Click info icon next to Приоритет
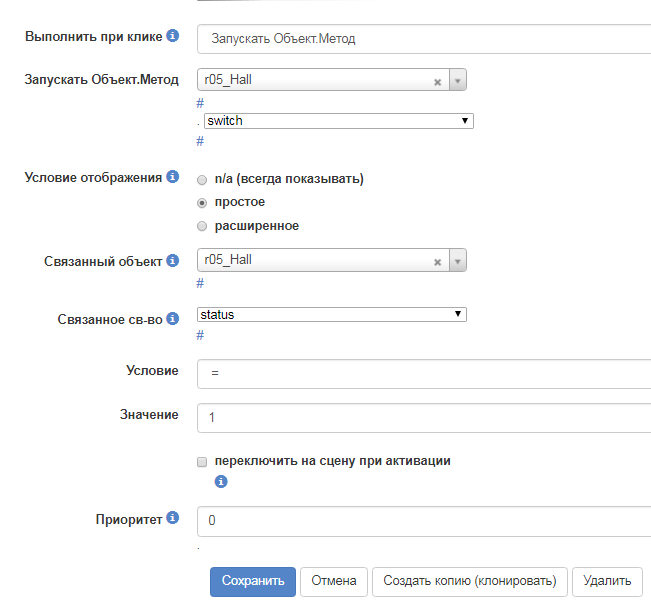Screen dimensions: 651x608 [172, 518]
